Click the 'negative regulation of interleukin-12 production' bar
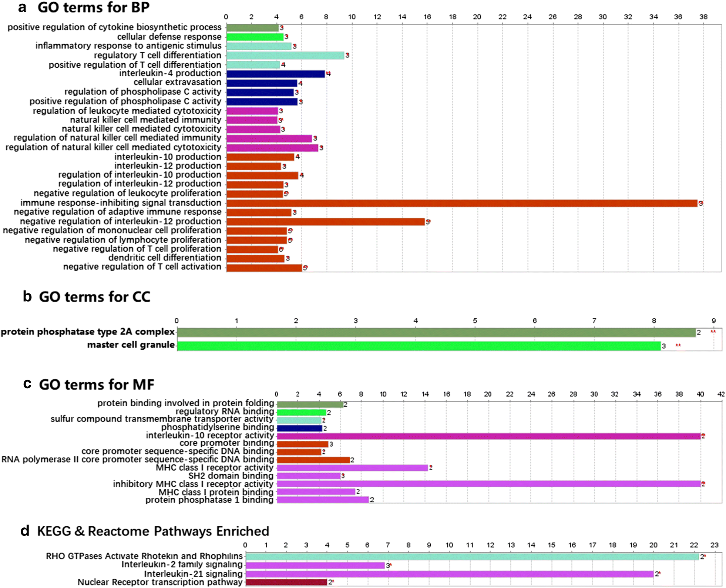 pos(326,222)
